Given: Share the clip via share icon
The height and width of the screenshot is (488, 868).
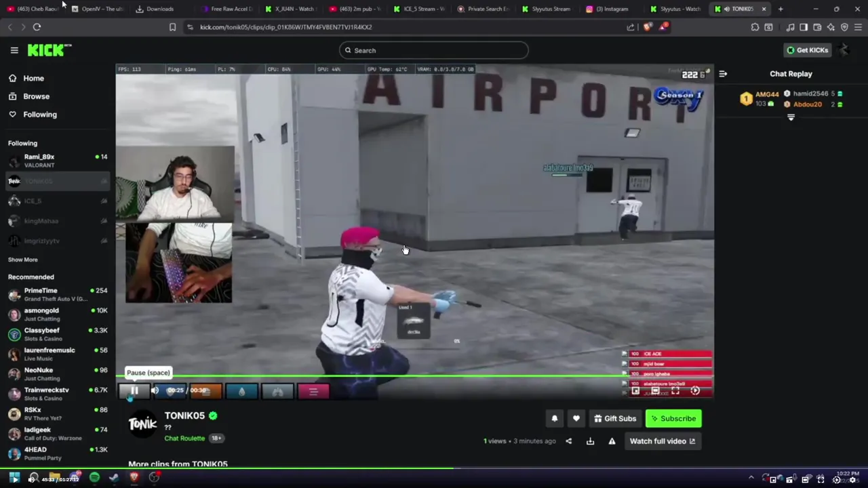Looking at the screenshot, I should 568,441.
